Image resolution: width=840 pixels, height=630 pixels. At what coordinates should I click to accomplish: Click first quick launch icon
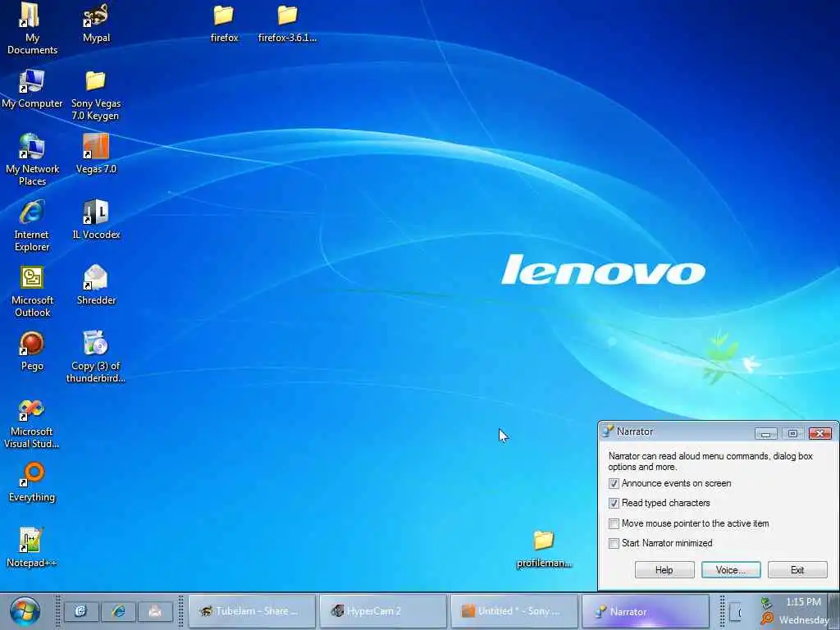81,611
